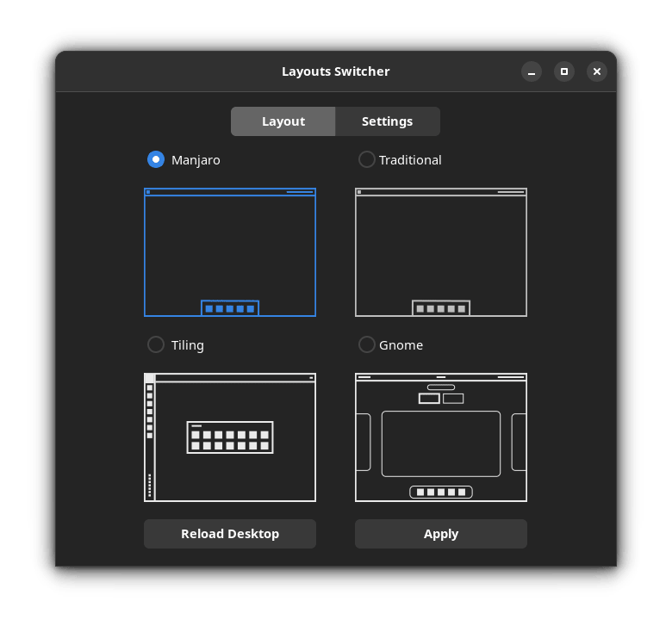Click the bottom dock icon in Gnome preview
Image resolution: width=672 pixels, height=626 pixels.
point(440,493)
